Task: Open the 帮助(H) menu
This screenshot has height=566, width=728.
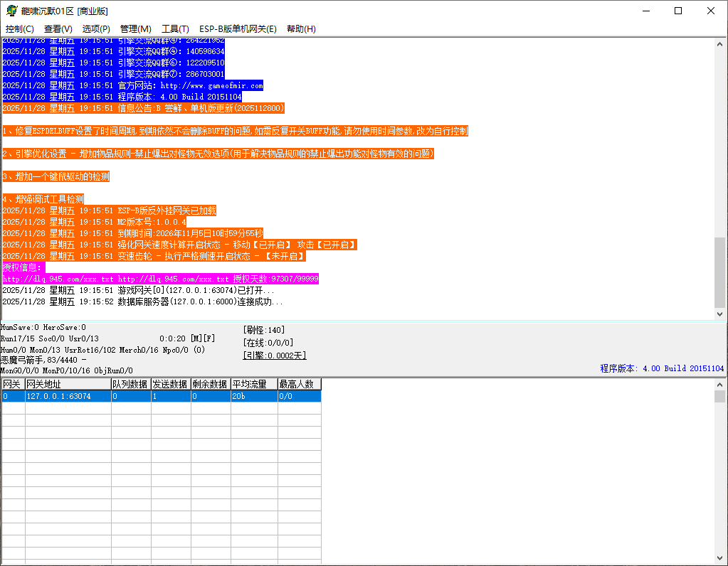Action: tap(301, 29)
